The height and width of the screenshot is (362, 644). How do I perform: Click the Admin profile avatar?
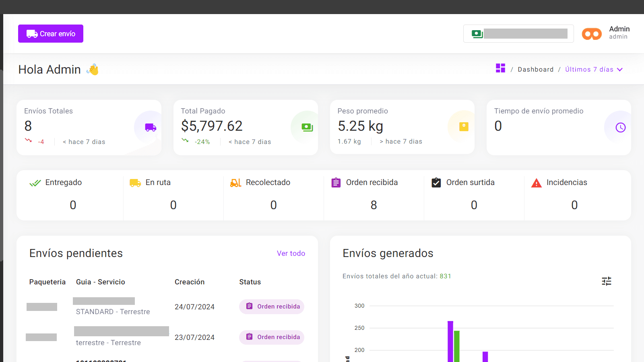(x=592, y=34)
